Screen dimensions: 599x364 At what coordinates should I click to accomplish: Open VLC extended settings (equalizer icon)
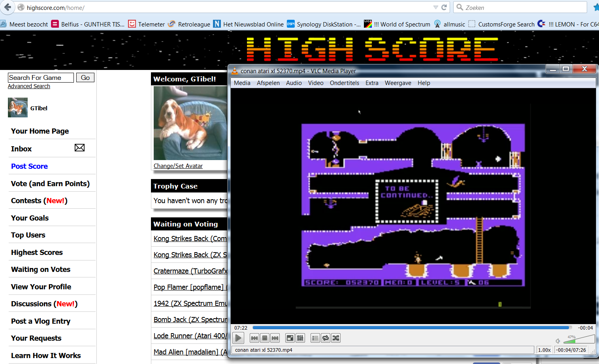(300, 338)
